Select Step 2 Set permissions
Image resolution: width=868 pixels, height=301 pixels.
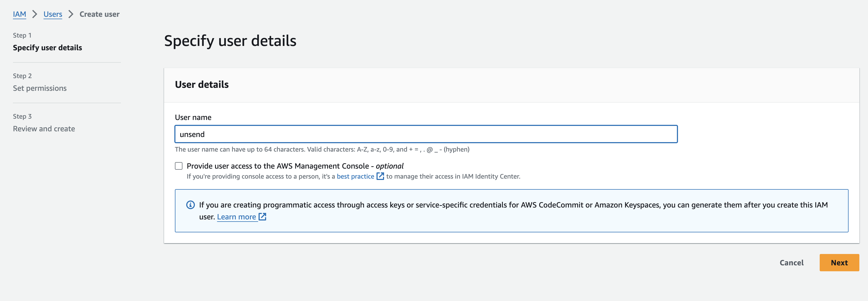coord(40,88)
